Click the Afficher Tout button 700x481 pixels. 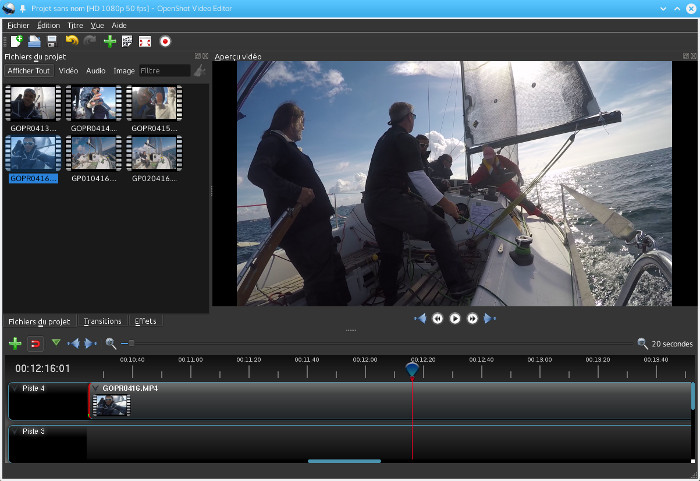[29, 71]
